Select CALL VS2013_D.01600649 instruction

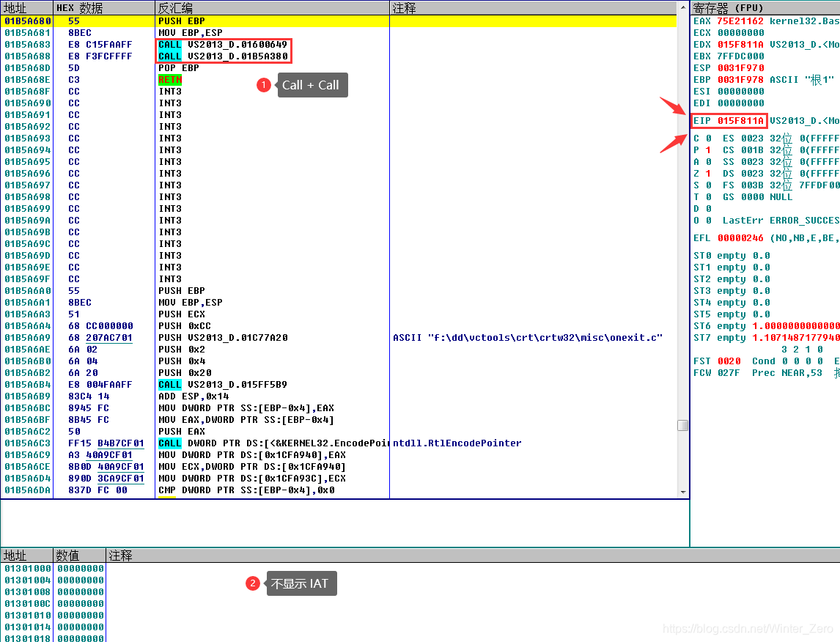coord(223,45)
